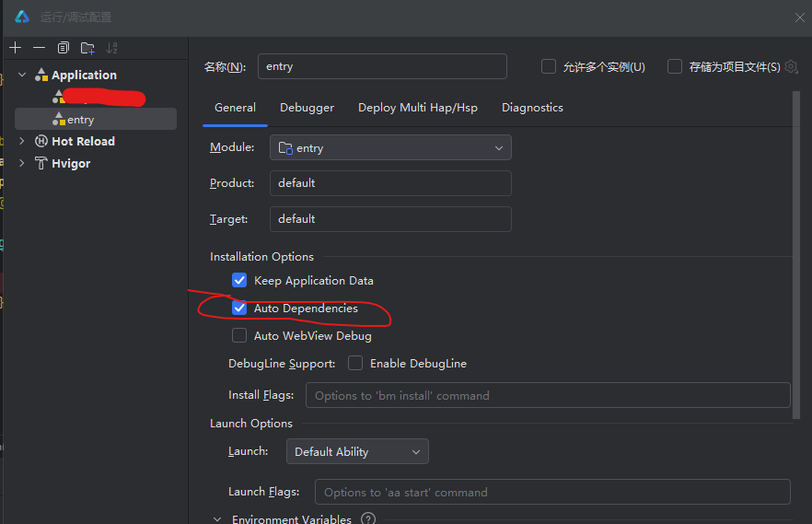Open the Deploy Multi Hap/Hsp tab
812x524 pixels.
[418, 108]
